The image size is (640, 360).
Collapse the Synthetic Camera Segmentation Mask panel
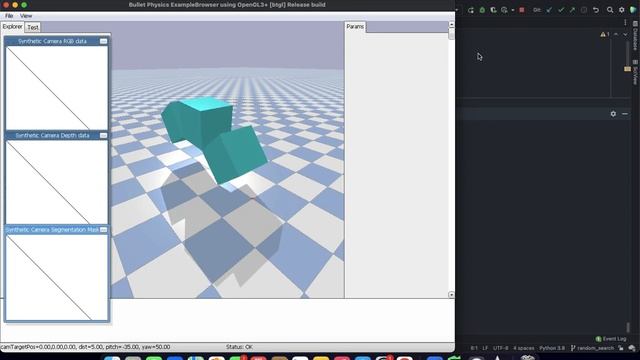click(103, 230)
